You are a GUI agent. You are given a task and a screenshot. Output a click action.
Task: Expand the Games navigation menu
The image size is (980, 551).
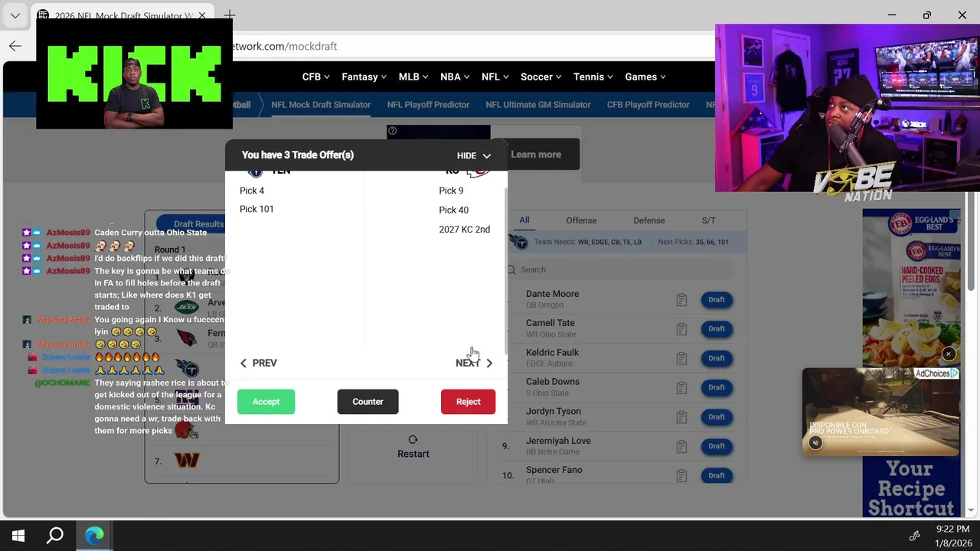pyautogui.click(x=645, y=77)
